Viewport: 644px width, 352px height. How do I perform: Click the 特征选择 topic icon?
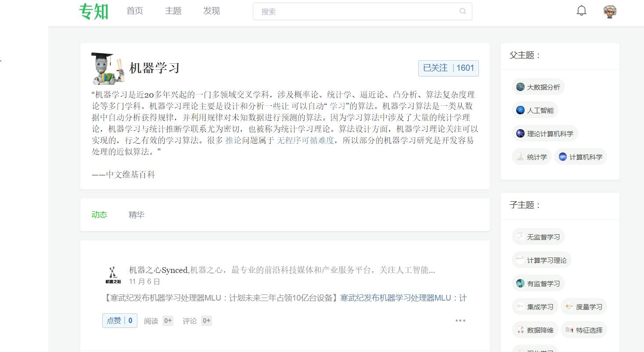[x=569, y=330]
